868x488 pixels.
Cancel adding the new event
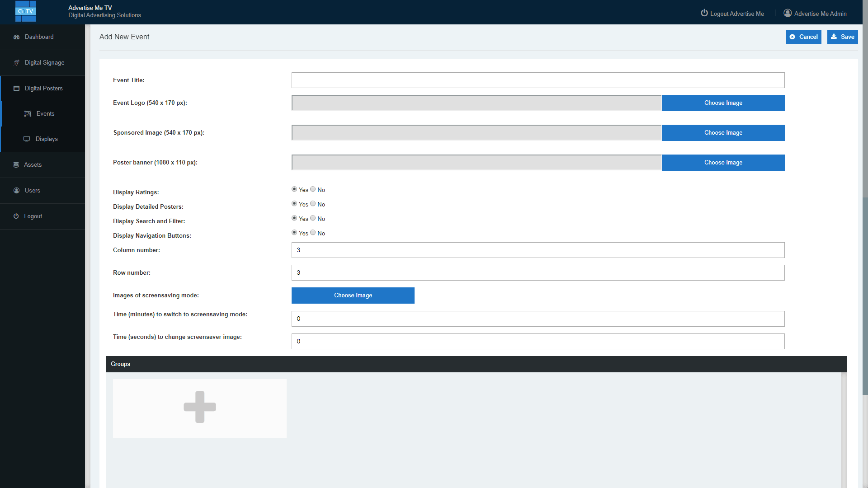pyautogui.click(x=803, y=37)
